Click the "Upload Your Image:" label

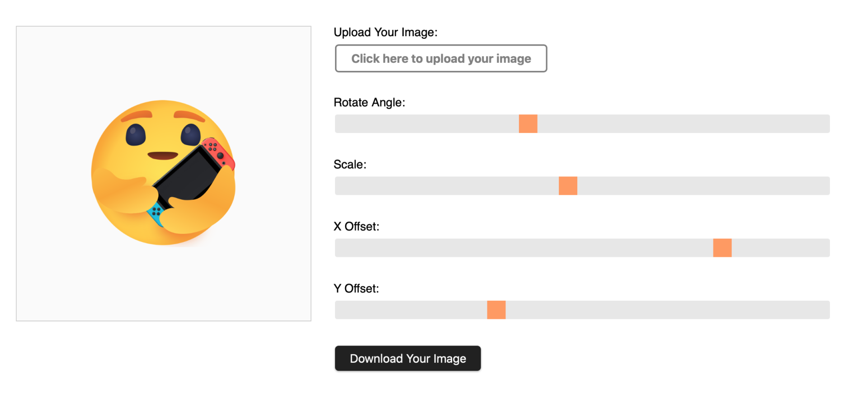pyautogui.click(x=386, y=32)
